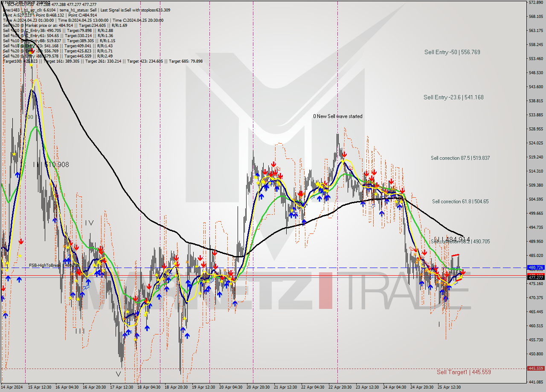Click the '25 Apr 12:30' time axis label
546x392 pixels.
(x=449, y=387)
